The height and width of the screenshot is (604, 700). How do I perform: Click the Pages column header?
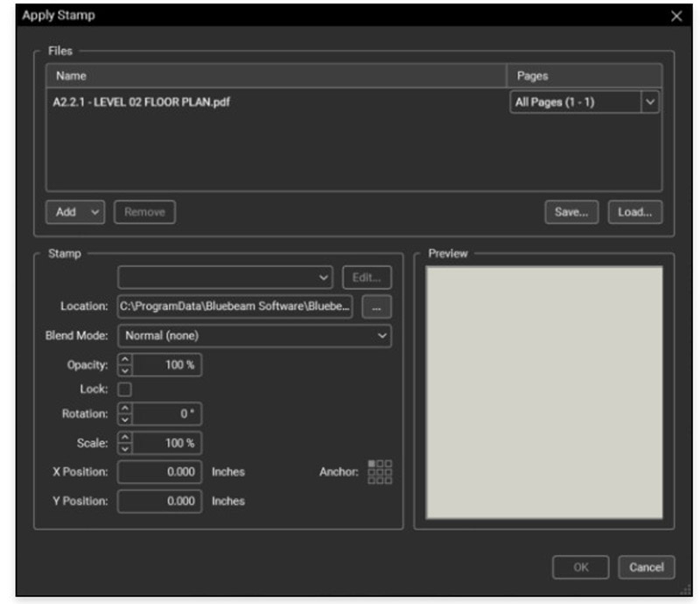point(584,75)
